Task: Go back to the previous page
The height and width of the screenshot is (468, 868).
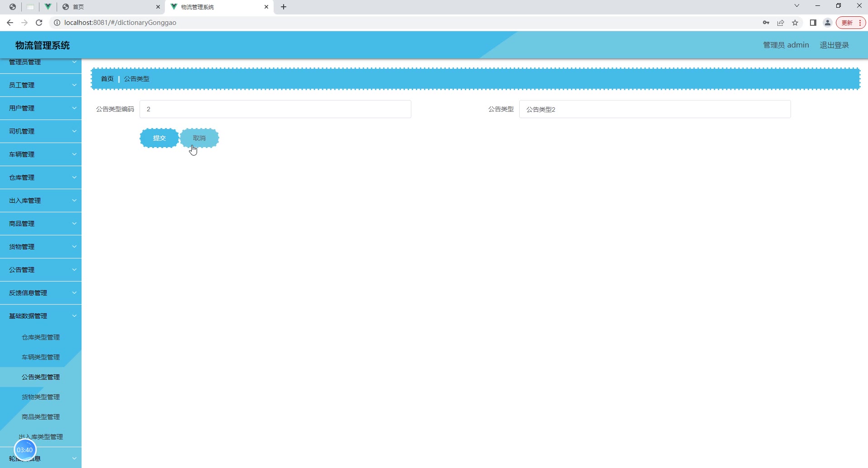Action: coord(10,23)
